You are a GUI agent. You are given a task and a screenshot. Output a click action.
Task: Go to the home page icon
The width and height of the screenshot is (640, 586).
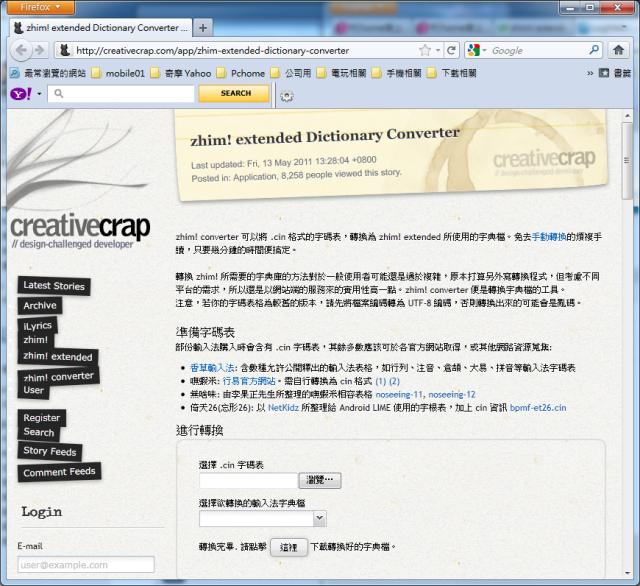618,50
